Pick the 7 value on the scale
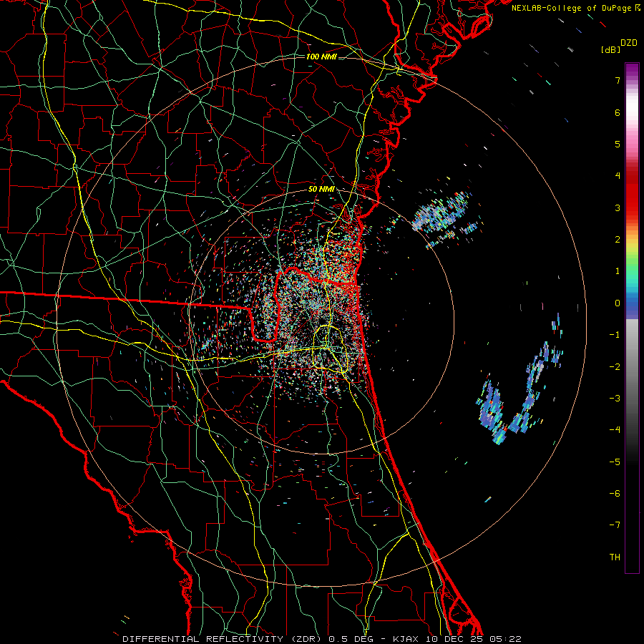Viewport: 644px width, 644px height. pos(618,80)
